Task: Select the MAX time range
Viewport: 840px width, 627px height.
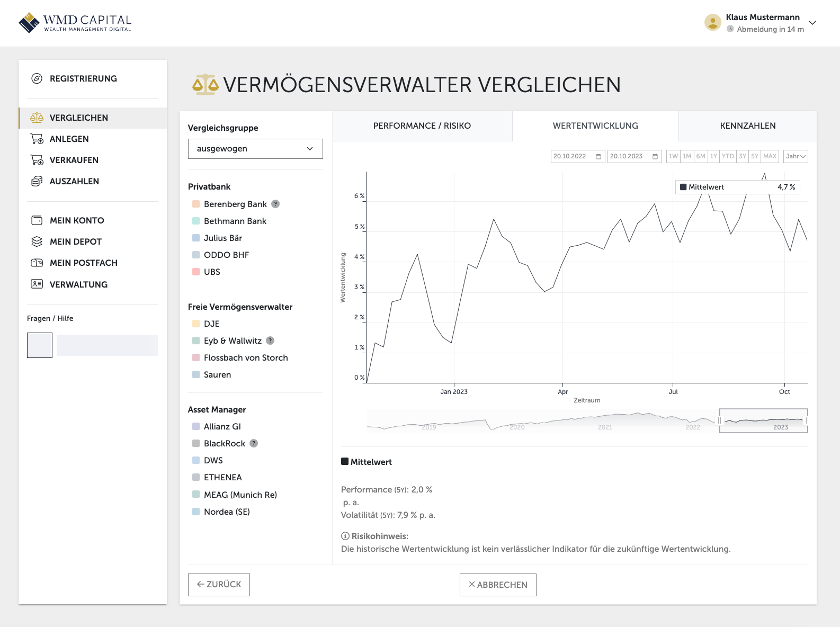Action: tap(770, 156)
